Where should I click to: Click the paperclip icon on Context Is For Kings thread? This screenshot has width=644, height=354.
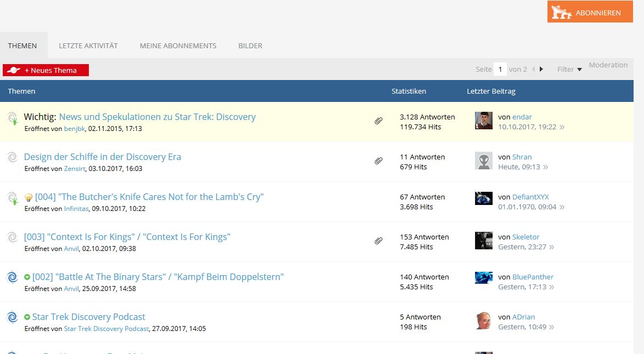pos(379,241)
